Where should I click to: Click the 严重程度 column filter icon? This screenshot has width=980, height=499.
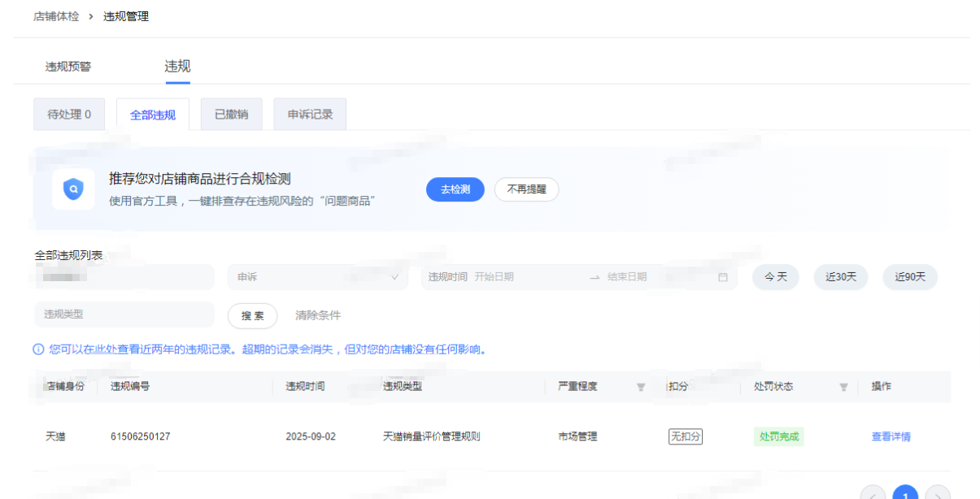[641, 387]
